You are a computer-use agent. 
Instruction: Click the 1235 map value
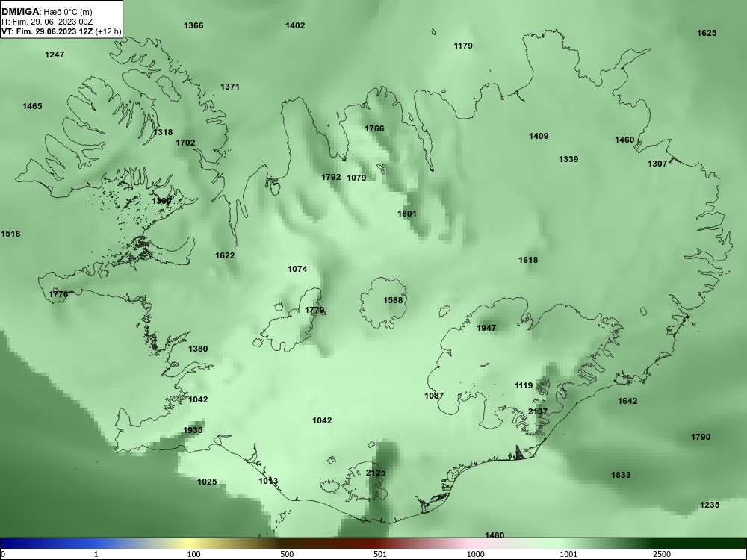(x=710, y=505)
